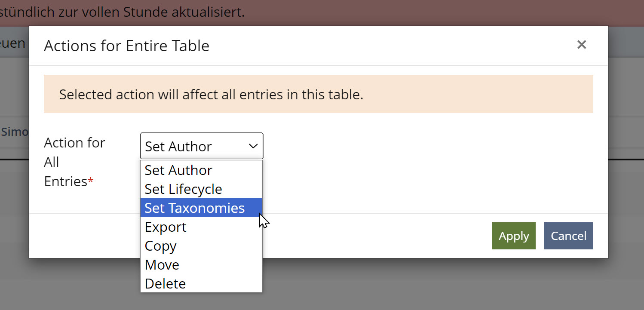
Task: Click the partially hidden 'euen' text
Action: tap(13, 43)
